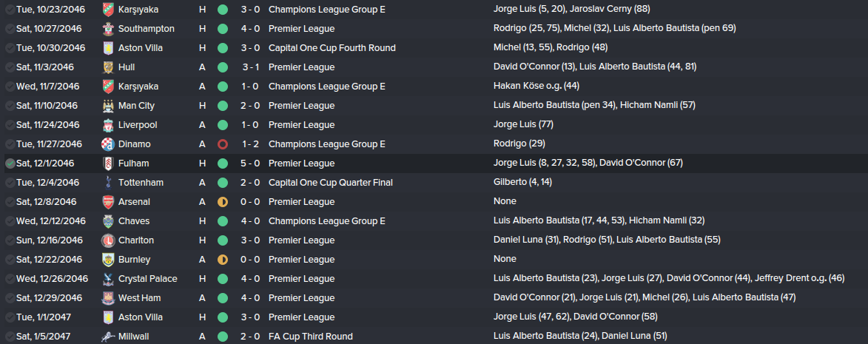Click the Crystal Palace club badge
Image resolution: width=868 pixels, height=344 pixels.
point(108,279)
